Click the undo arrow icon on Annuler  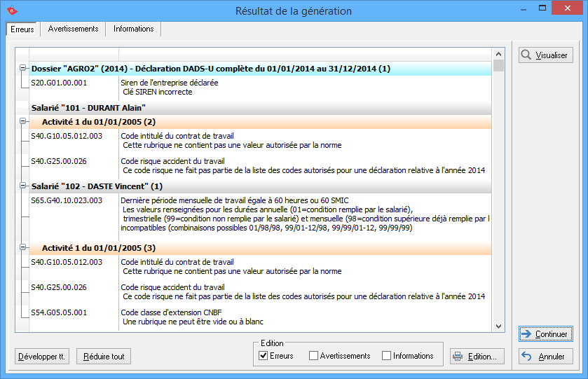[x=526, y=357]
